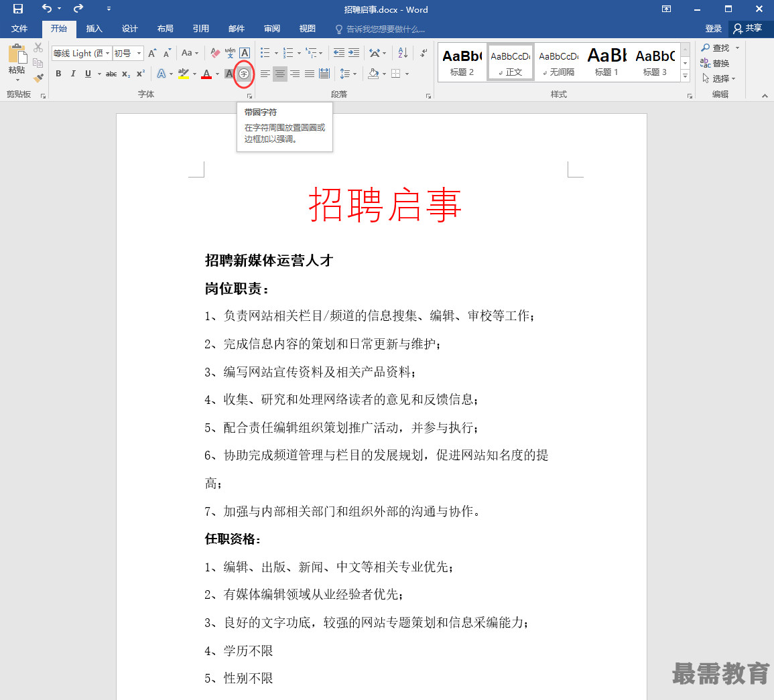
Task: Redo the last action
Action: click(x=78, y=9)
